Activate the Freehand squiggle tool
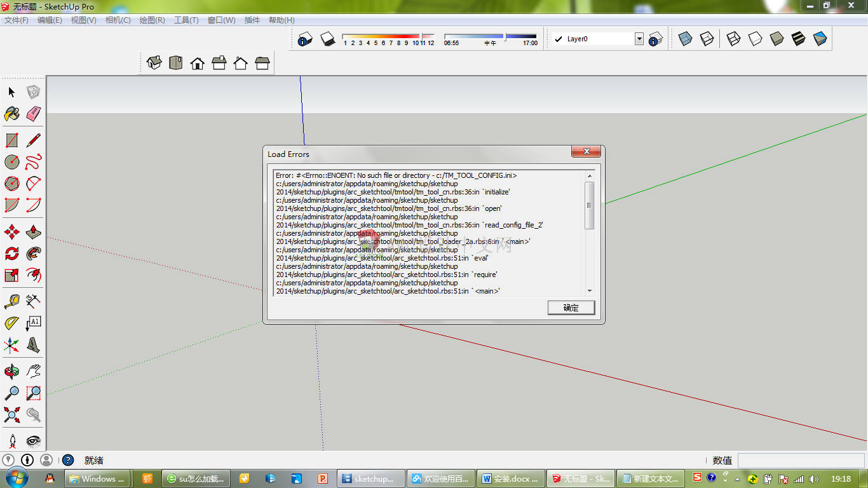This screenshot has width=868, height=488. click(x=34, y=162)
